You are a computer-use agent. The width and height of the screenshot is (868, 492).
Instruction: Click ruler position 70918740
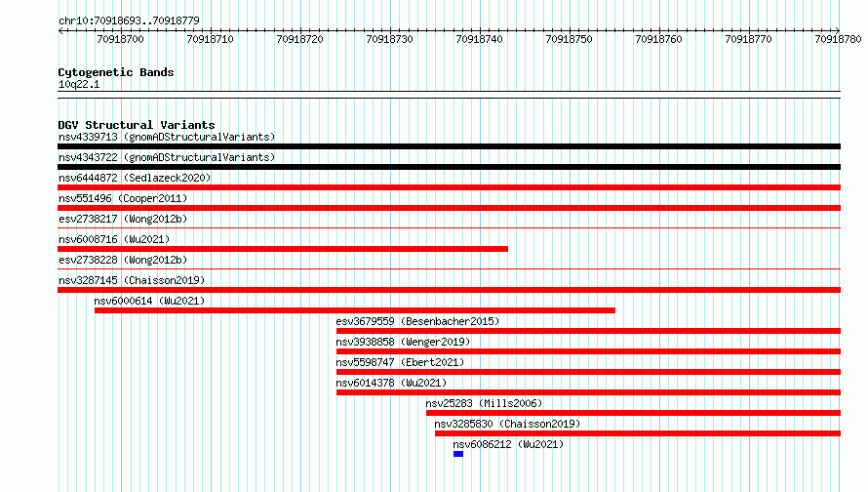479,39
